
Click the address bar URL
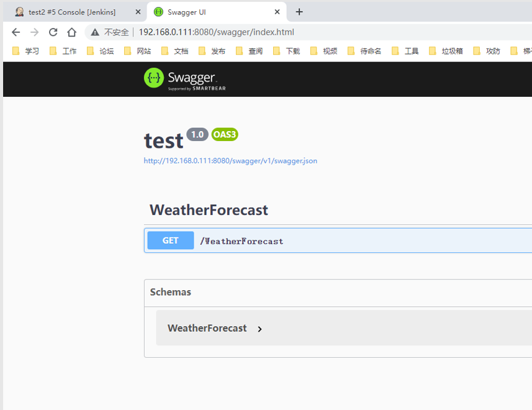tap(216, 32)
